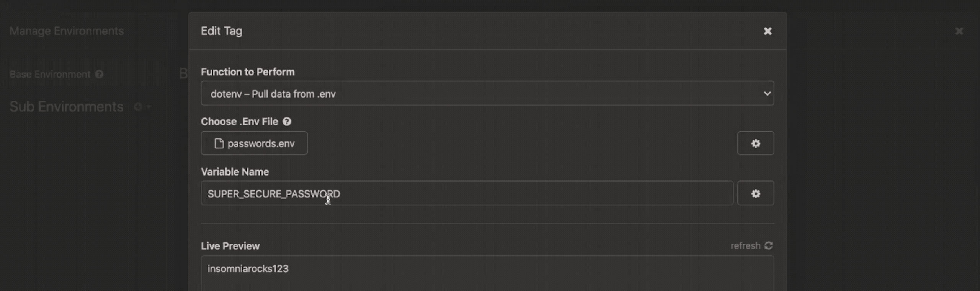Click the Live Preview output box
The height and width of the screenshot is (291, 980).
coord(487,273)
